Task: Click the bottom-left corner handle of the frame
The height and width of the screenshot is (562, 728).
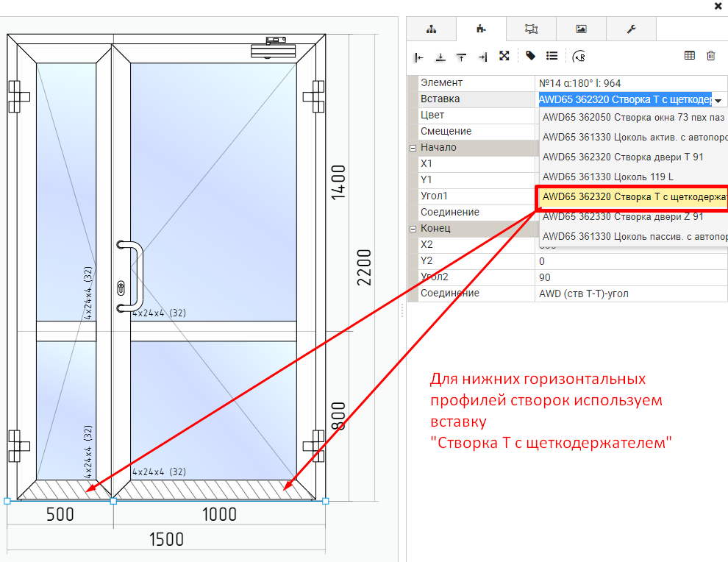Action: point(7,501)
